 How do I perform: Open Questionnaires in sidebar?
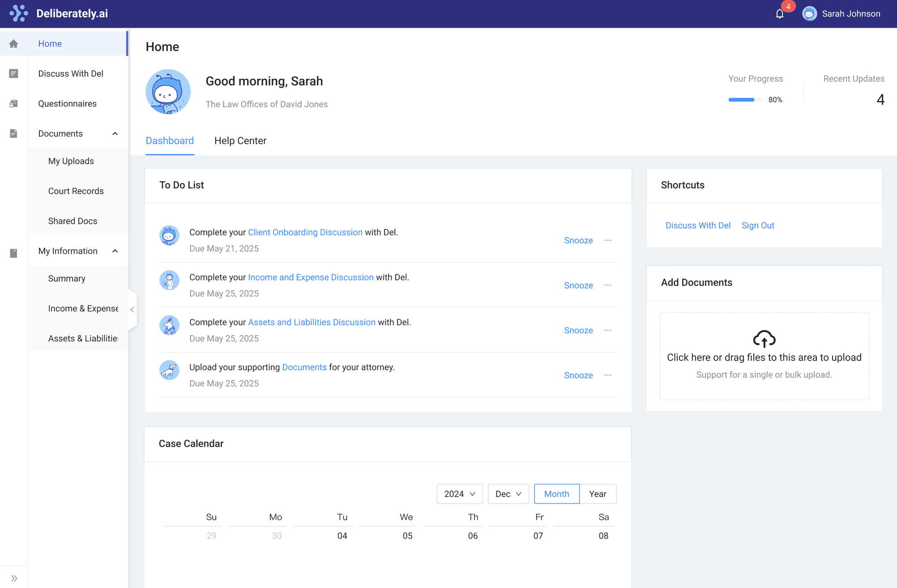coord(67,103)
